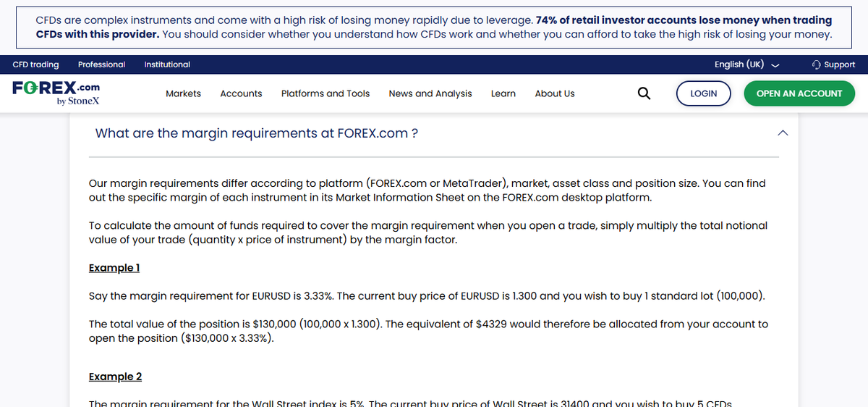Select the Professional tab
Viewport: 868px width, 407px height.
(x=101, y=64)
